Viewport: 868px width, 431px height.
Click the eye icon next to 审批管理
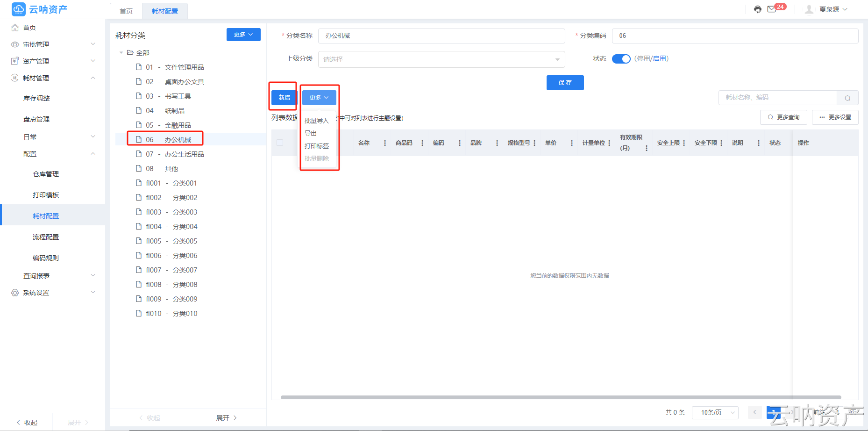point(15,44)
